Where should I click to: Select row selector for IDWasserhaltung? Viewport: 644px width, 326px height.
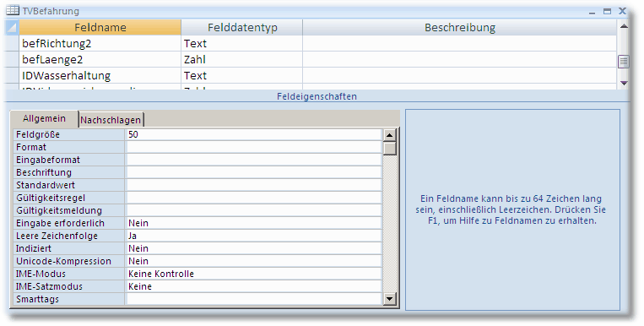point(12,75)
